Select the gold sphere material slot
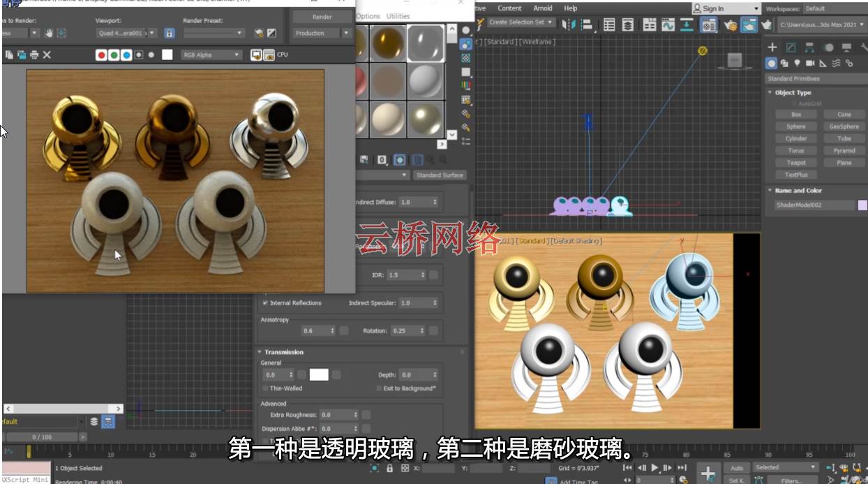868x484 pixels. 388,43
